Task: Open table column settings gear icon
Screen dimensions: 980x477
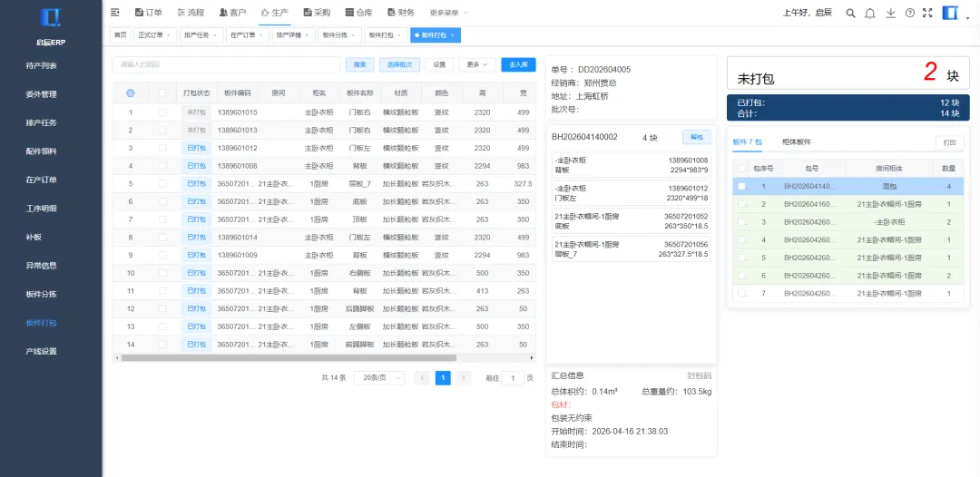Action: point(131,93)
